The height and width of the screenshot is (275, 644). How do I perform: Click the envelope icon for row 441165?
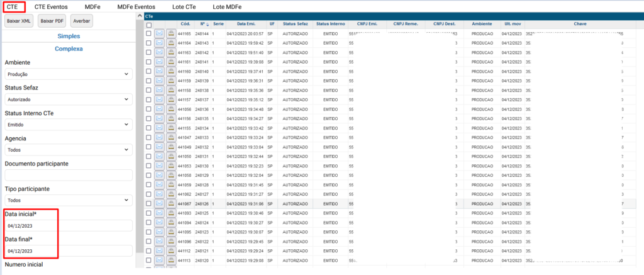(x=159, y=33)
